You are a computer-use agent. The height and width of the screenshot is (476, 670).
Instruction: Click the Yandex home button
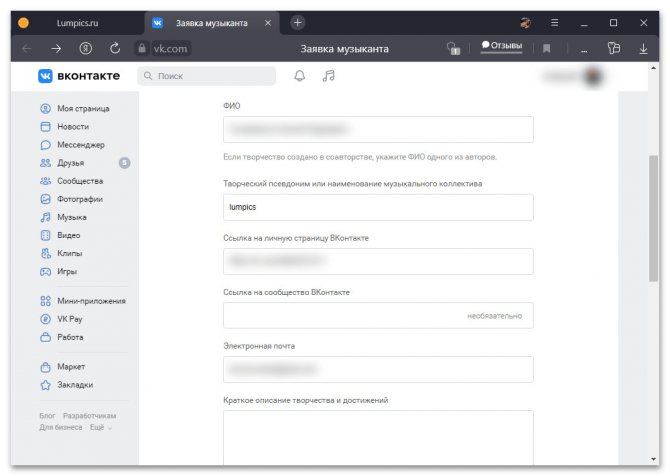tap(86, 49)
